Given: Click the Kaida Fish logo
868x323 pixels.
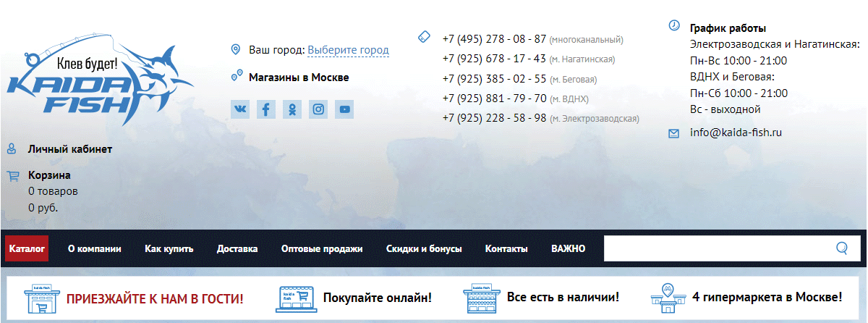Looking at the screenshot, I should click(x=100, y=80).
